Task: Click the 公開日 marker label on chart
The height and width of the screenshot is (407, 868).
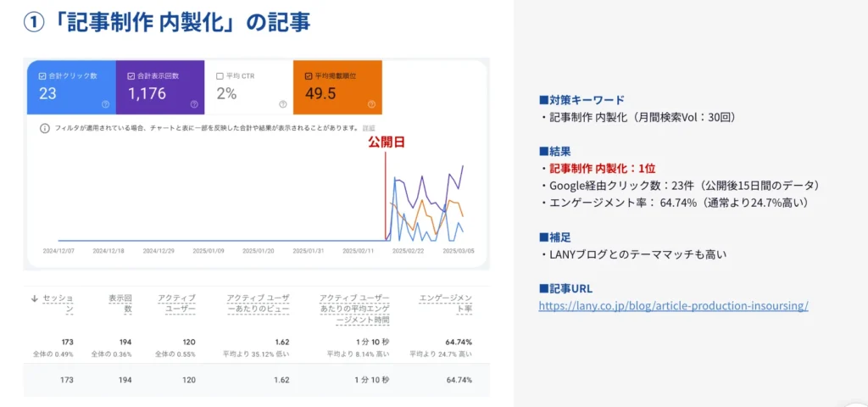Action: (387, 142)
